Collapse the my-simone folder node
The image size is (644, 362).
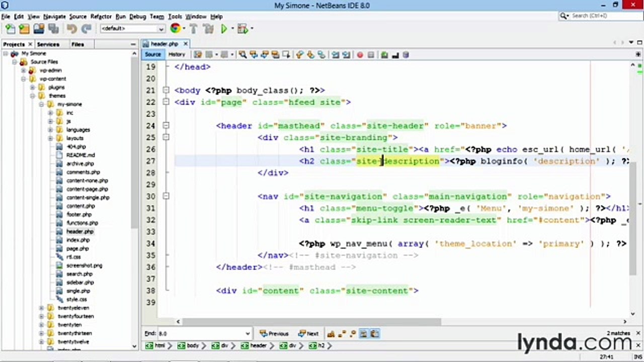point(41,104)
